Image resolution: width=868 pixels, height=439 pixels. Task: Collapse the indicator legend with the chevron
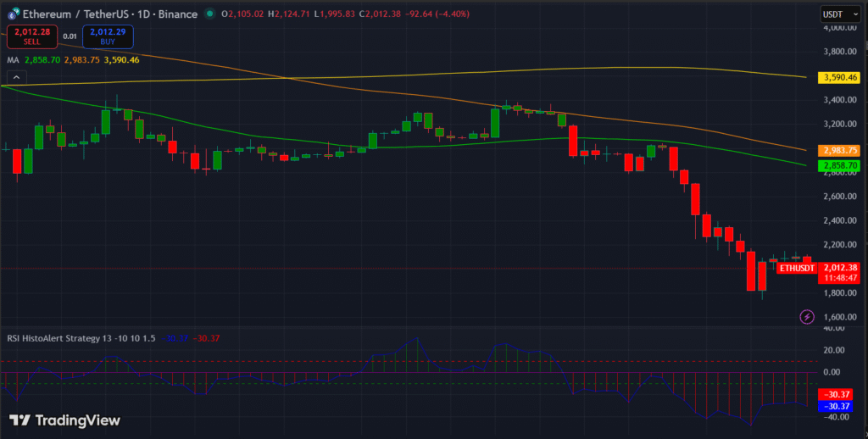tap(14, 77)
